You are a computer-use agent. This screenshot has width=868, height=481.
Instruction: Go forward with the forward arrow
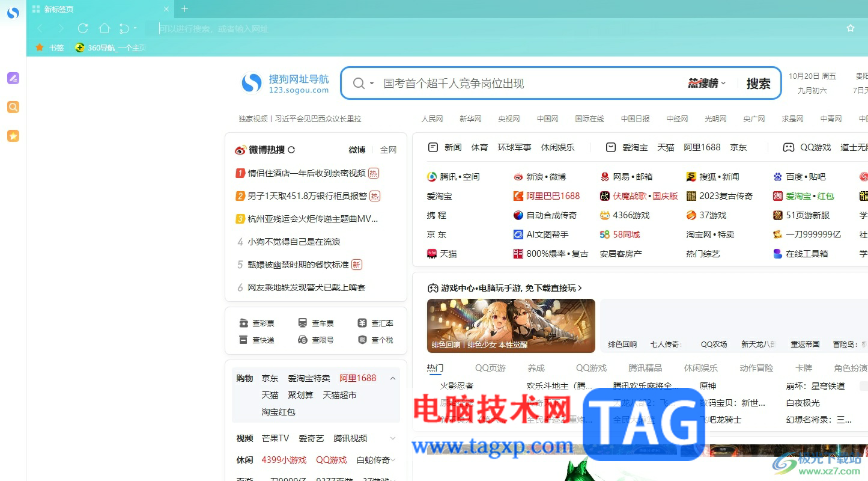tap(61, 28)
